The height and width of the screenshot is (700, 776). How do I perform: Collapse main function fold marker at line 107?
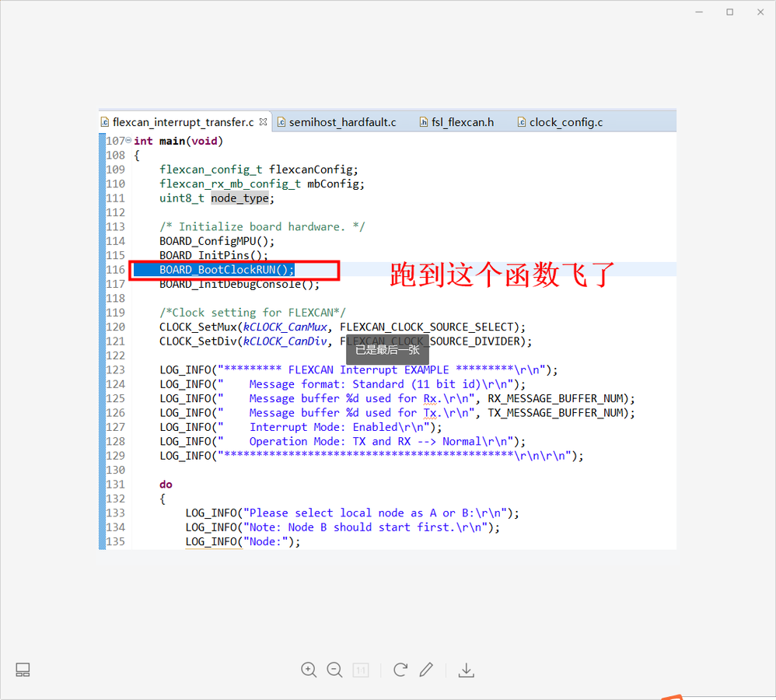[x=128, y=141]
